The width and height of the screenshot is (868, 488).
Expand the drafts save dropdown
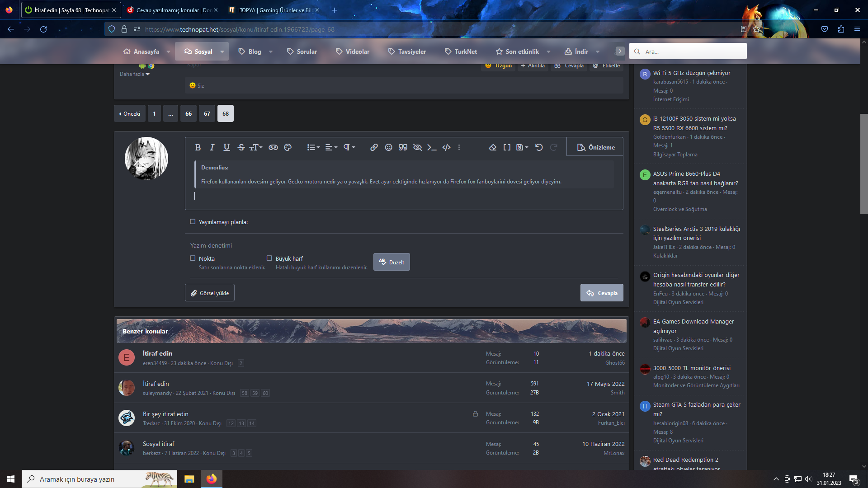tap(522, 147)
